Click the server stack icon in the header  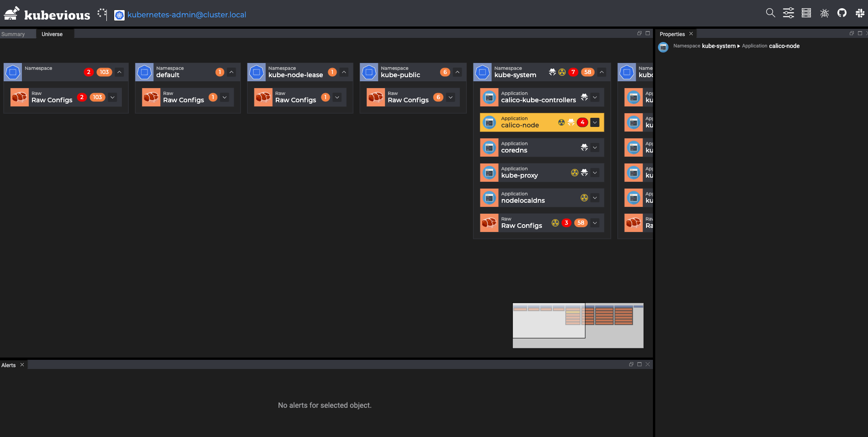[x=806, y=13]
